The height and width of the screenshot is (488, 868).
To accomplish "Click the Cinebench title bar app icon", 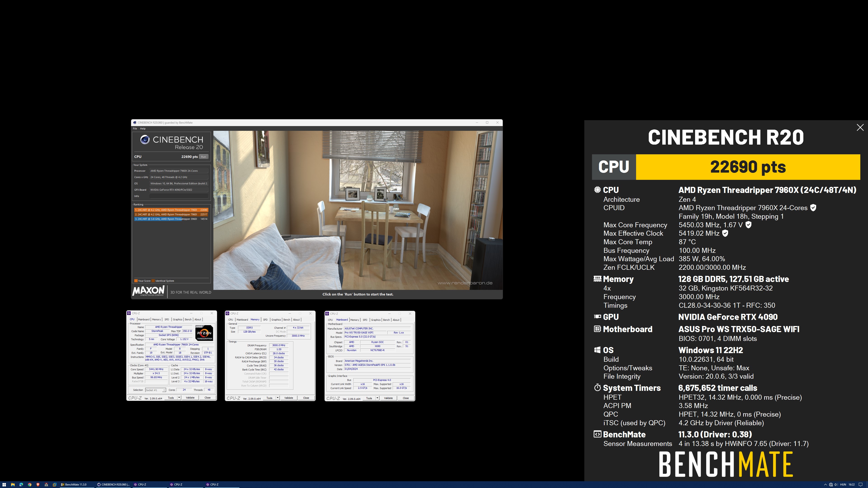I will tap(135, 123).
